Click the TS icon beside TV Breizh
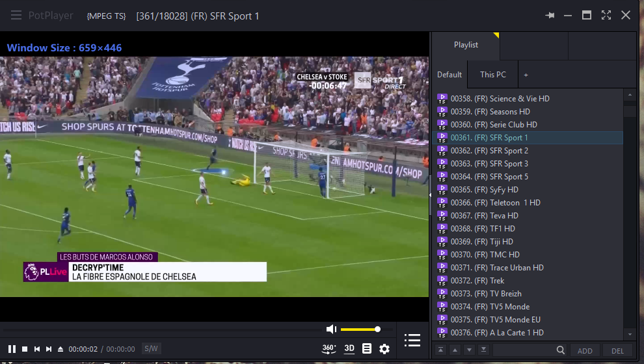 [x=442, y=293]
